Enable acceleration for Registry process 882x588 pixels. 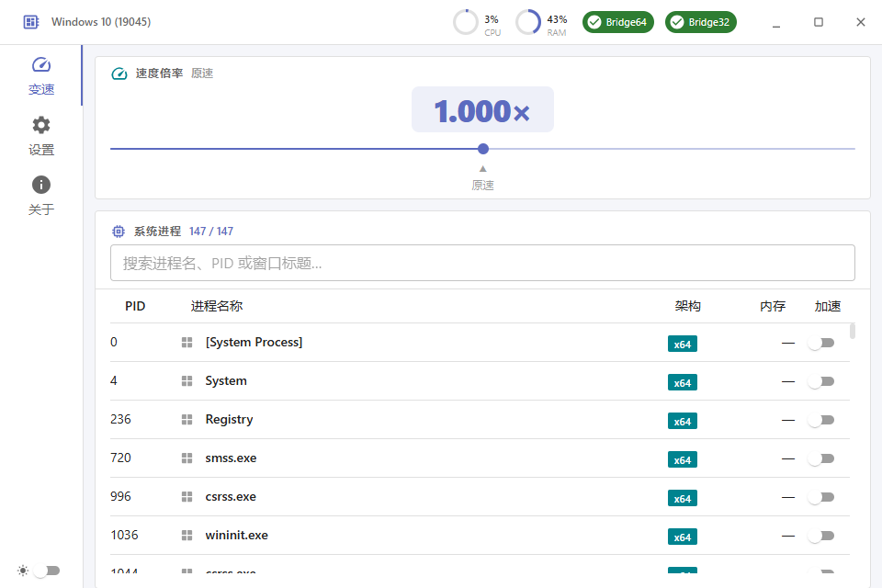821,420
